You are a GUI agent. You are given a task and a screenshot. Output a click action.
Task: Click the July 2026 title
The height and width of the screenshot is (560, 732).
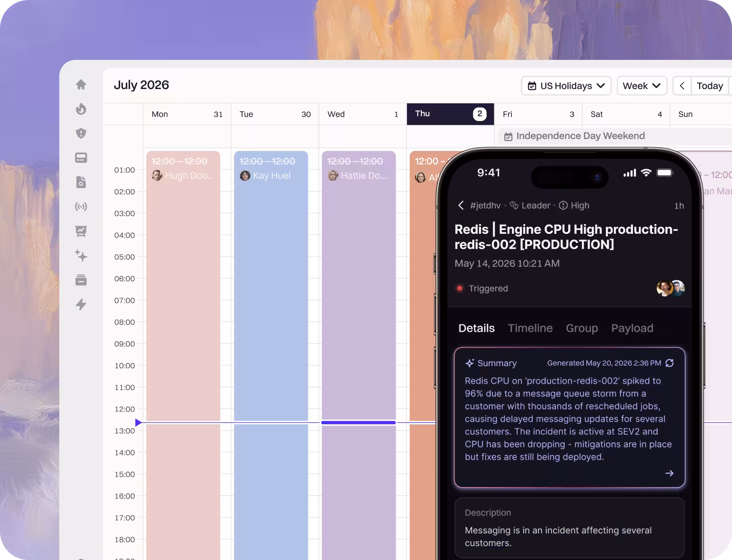142,85
